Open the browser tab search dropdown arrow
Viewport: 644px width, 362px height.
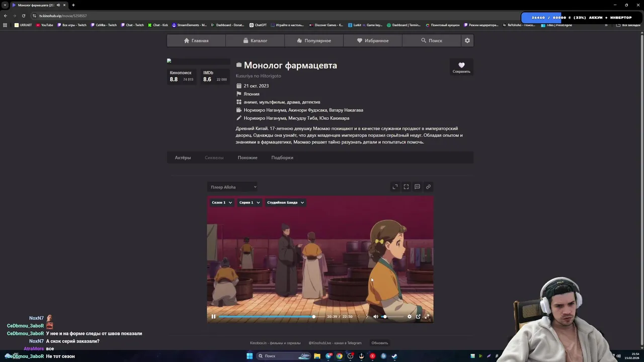click(5, 5)
